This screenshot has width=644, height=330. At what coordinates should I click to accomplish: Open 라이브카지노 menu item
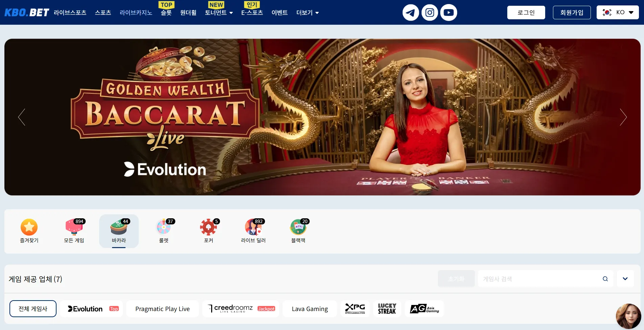(x=136, y=13)
